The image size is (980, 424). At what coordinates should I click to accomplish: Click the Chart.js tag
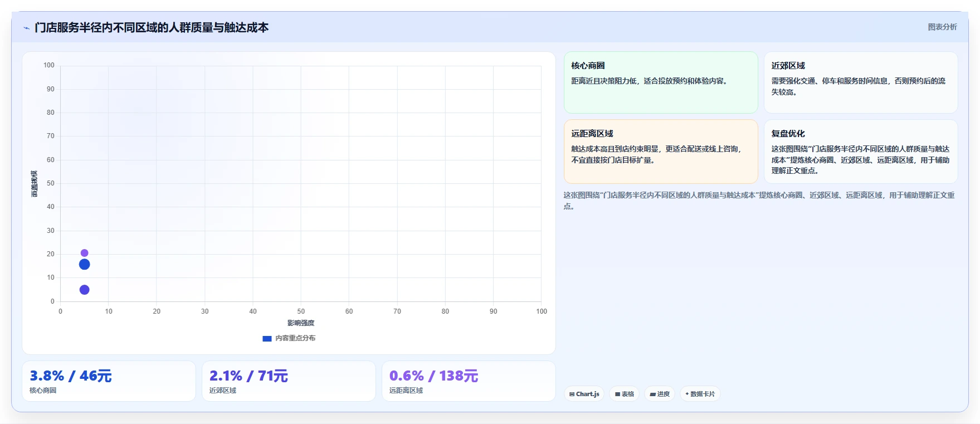584,394
